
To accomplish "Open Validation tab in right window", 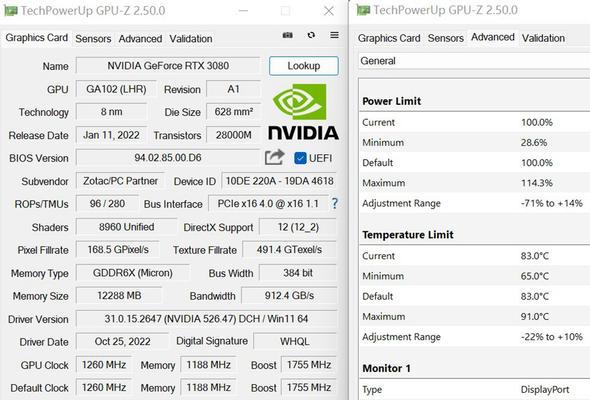I will click(543, 38).
